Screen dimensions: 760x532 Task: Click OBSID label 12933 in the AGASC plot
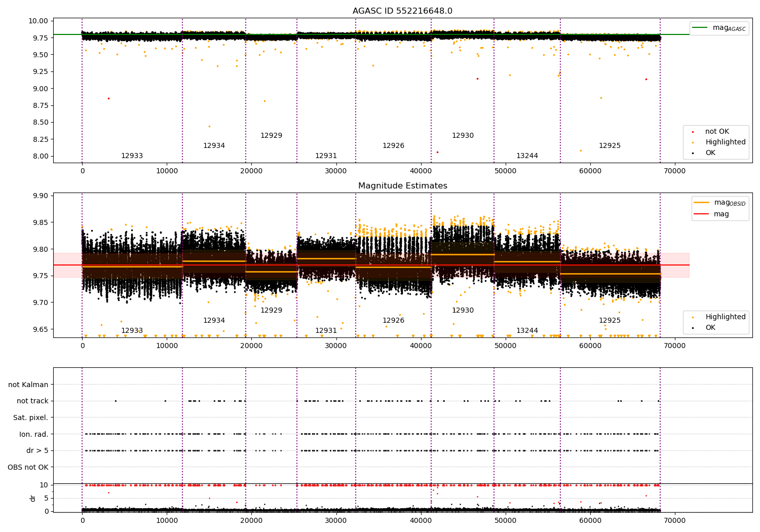(132, 156)
